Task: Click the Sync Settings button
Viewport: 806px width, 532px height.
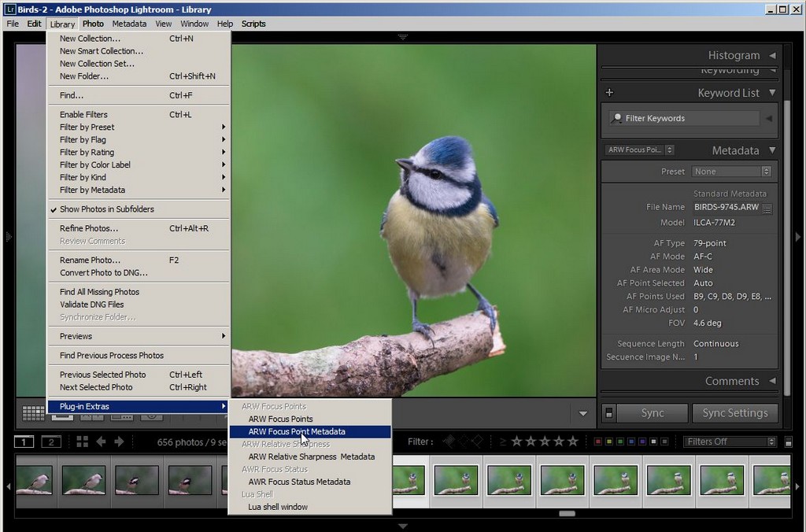Action: coord(734,413)
